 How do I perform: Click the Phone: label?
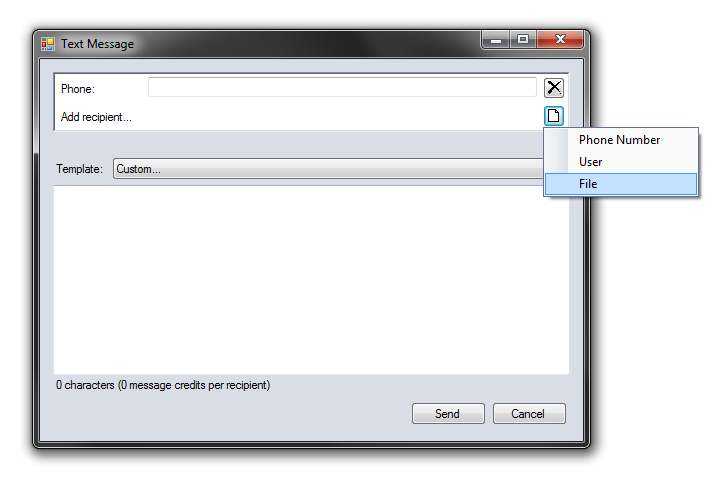coord(78,89)
